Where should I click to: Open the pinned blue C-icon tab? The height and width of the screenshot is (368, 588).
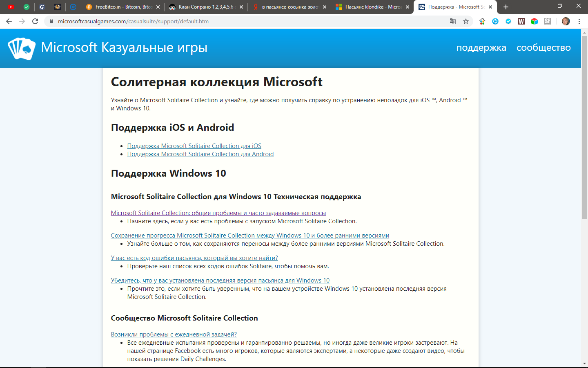click(73, 7)
